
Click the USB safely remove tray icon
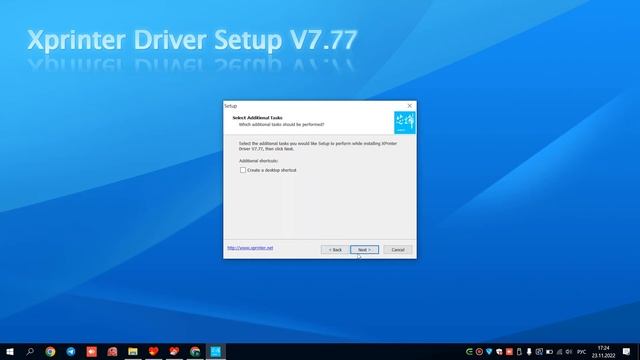519,351
